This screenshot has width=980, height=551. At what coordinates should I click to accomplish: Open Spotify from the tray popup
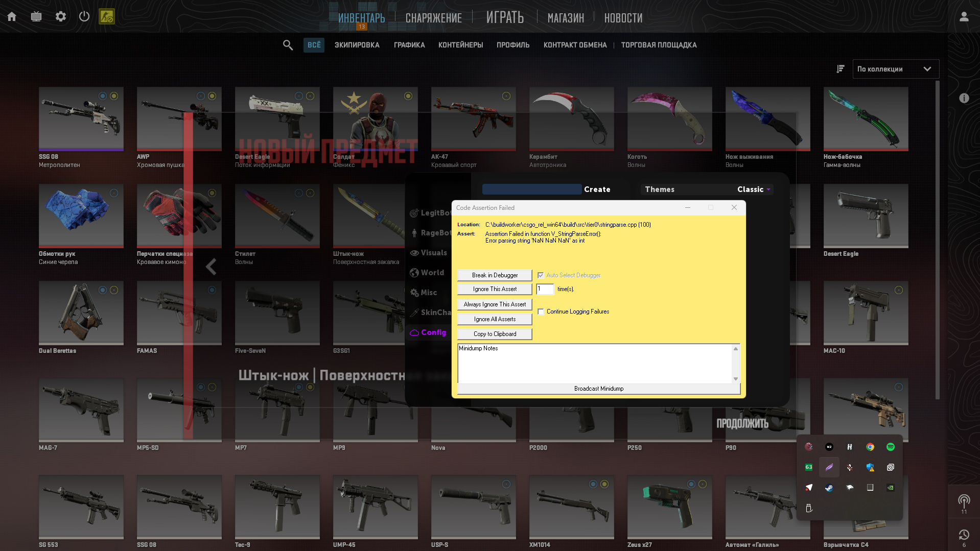click(x=890, y=447)
